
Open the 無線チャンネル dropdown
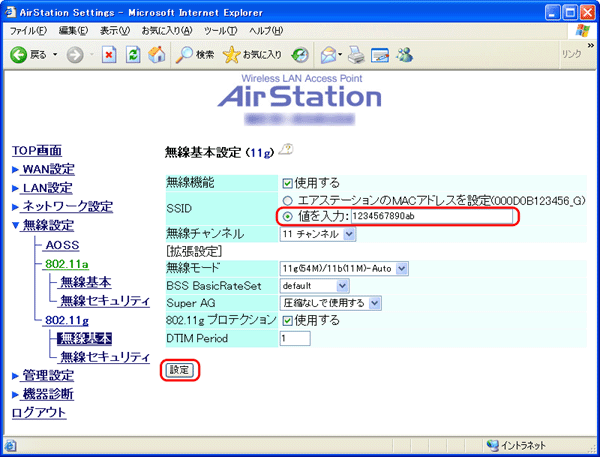click(x=318, y=234)
